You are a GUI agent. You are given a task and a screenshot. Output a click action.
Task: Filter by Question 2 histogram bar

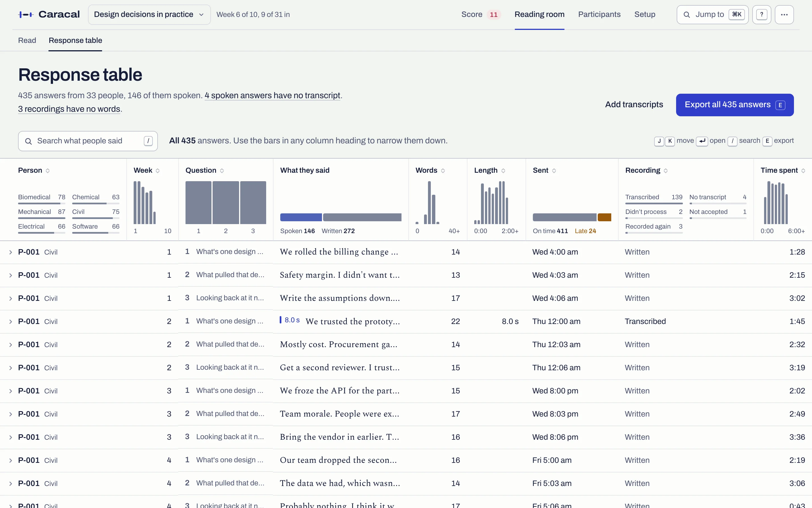click(x=226, y=203)
